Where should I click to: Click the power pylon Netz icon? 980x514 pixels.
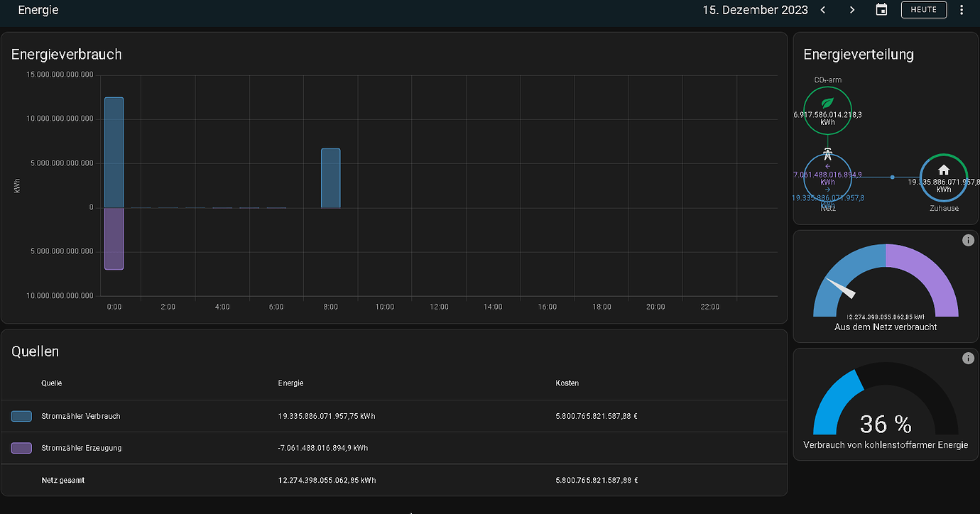[x=827, y=153]
